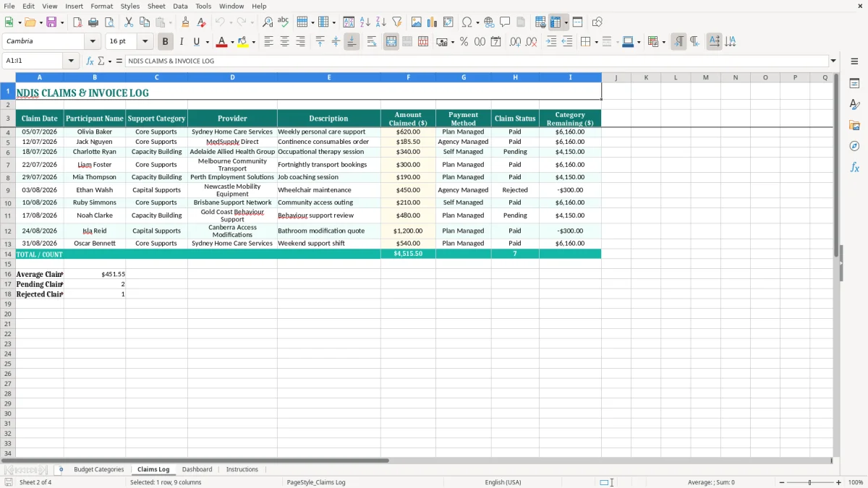Cut the selection with scissors icon
The width and height of the screenshot is (868, 488).
coord(128,22)
